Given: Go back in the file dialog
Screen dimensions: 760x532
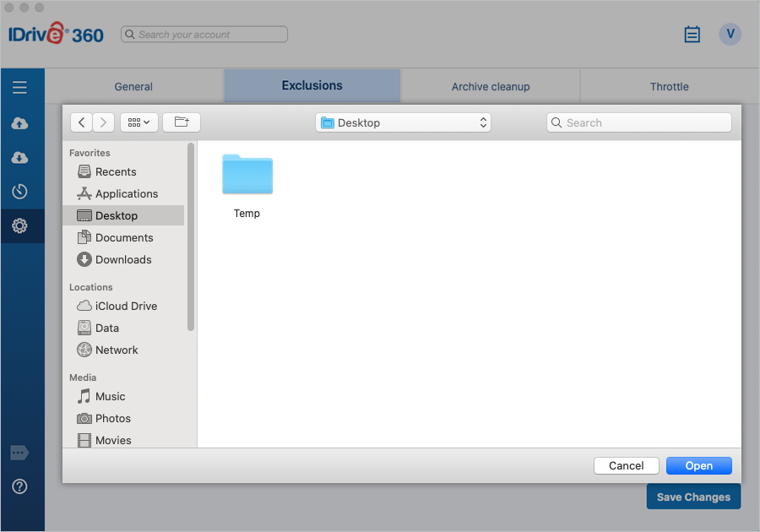Looking at the screenshot, I should coord(81,122).
